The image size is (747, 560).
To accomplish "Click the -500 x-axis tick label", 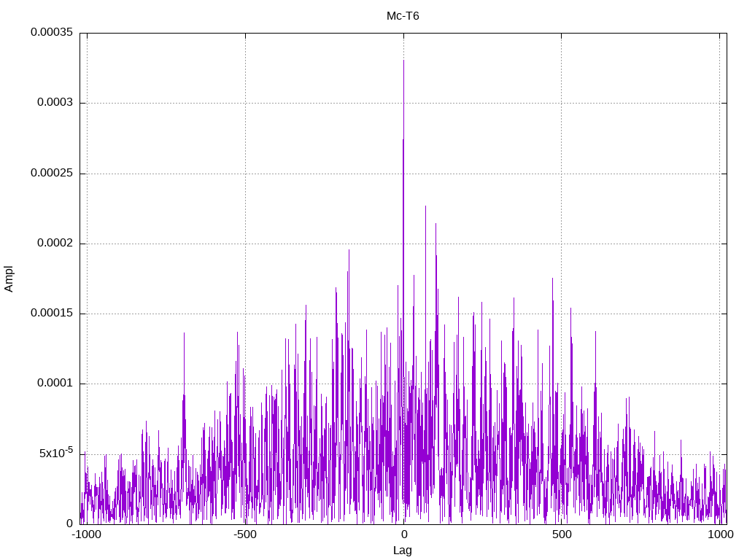I will [245, 534].
